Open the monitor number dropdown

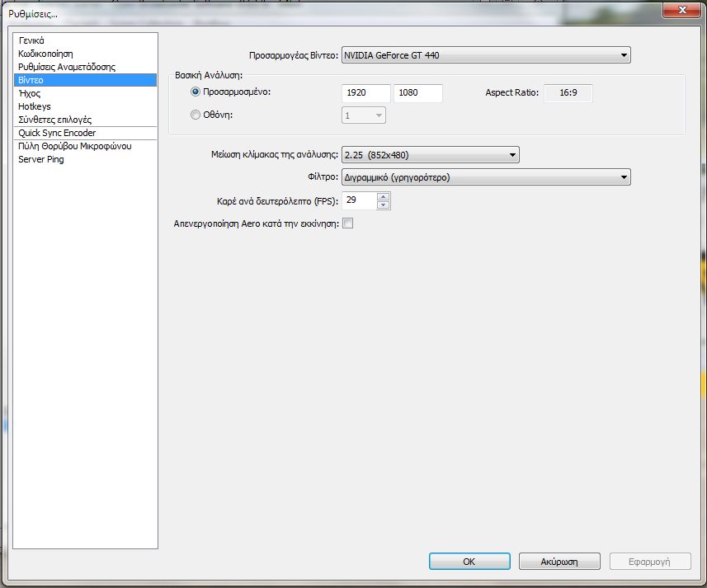364,115
